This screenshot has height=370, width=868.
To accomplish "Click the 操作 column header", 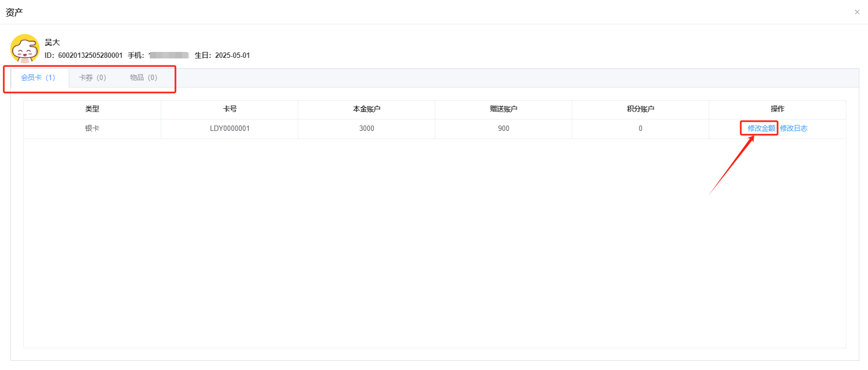I will pyautogui.click(x=777, y=109).
